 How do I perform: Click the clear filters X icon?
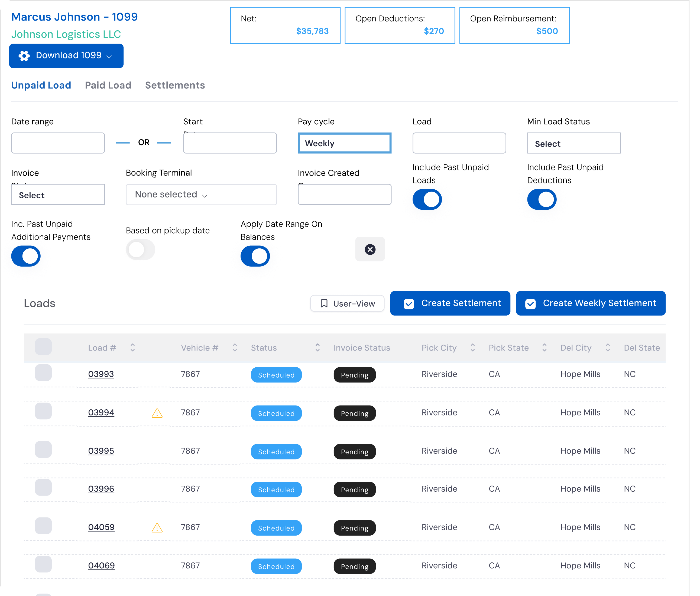coord(370,249)
